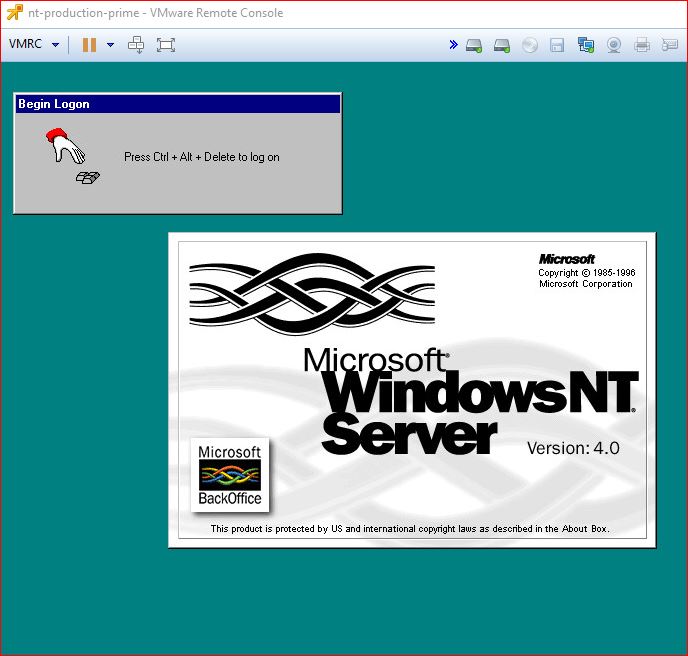Pause the virtual machine

pos(89,45)
